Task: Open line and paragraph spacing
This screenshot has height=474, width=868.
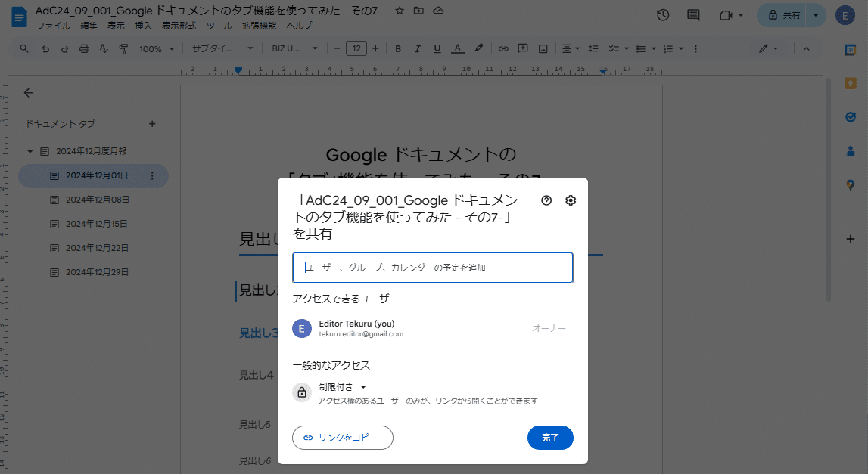Action: pos(593,48)
